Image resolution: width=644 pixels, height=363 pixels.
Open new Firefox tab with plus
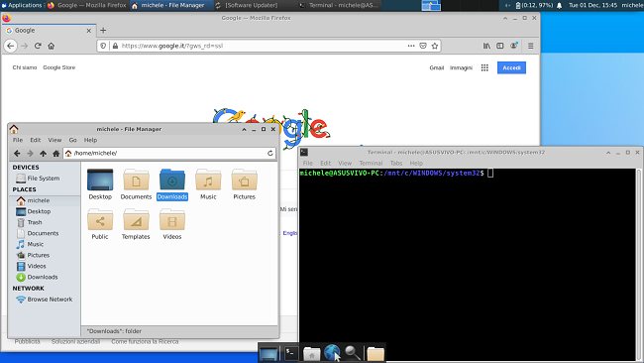(x=103, y=31)
